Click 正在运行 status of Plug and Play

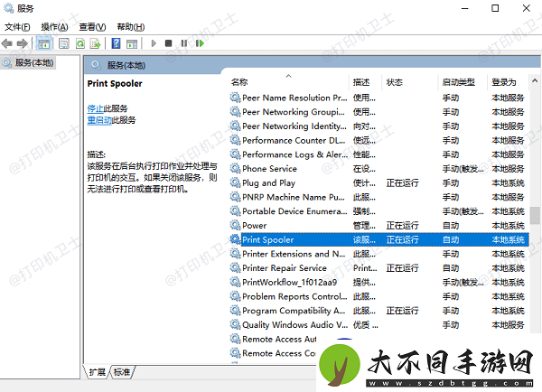tap(402, 182)
